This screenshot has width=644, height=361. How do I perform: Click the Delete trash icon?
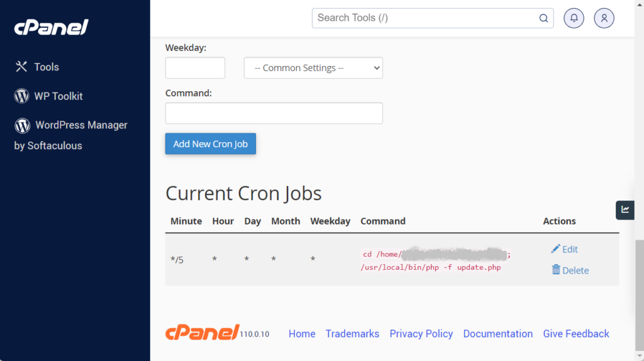556,269
